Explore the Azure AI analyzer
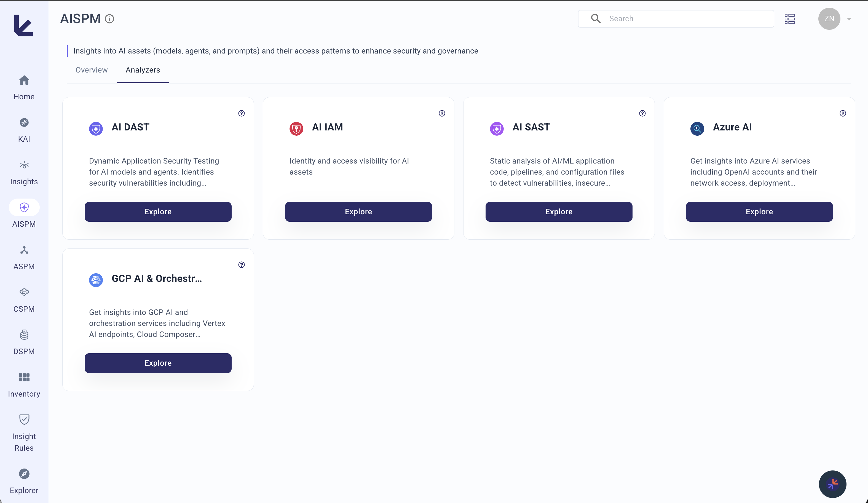Image resolution: width=868 pixels, height=503 pixels. pos(759,212)
